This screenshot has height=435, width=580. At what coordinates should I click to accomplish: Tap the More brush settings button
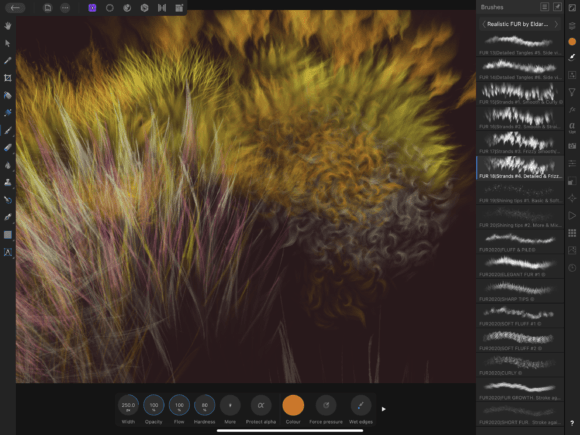click(x=230, y=405)
